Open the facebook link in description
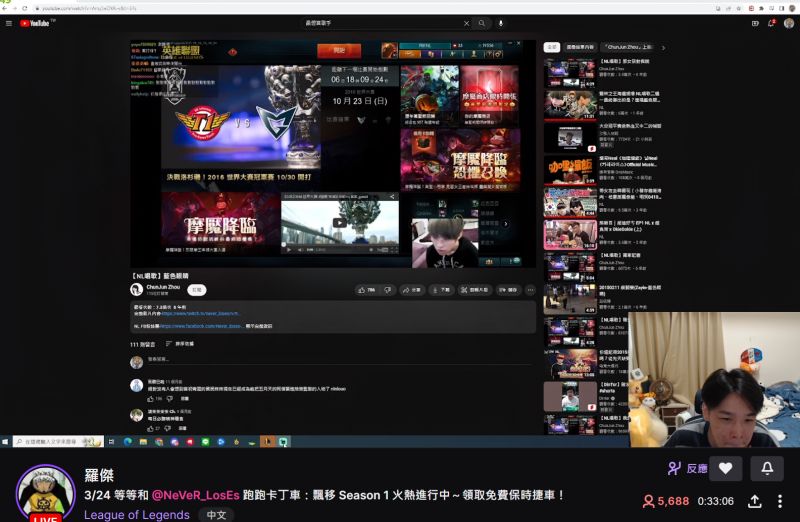Screen dimensions: 800x522 (202, 326)
